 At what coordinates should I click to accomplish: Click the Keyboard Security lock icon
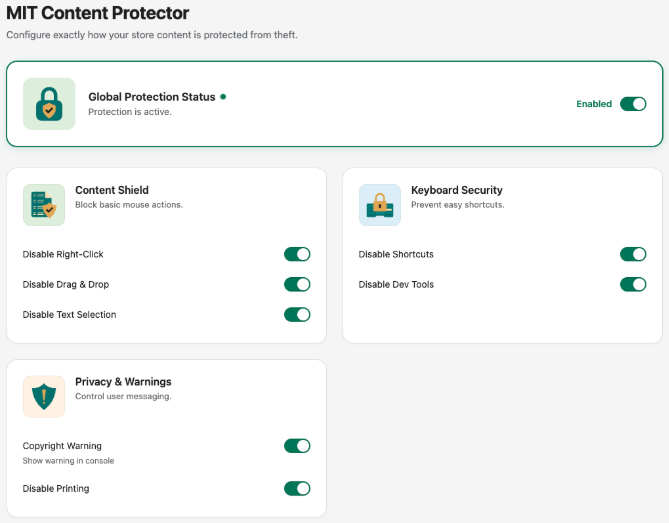pos(380,205)
